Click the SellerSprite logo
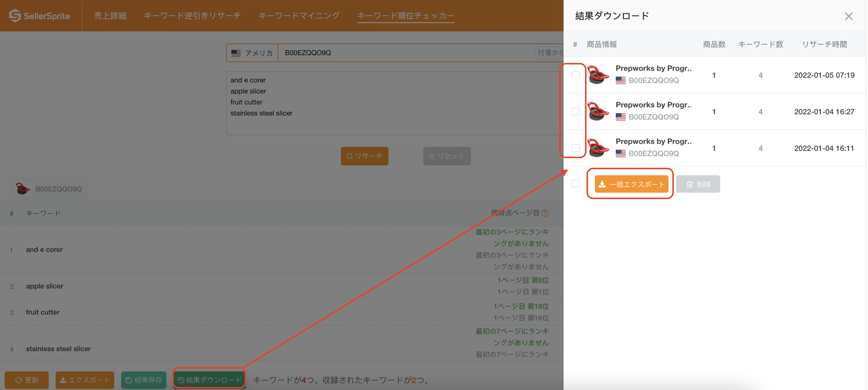Image resolution: width=868 pixels, height=390 pixels. click(39, 15)
